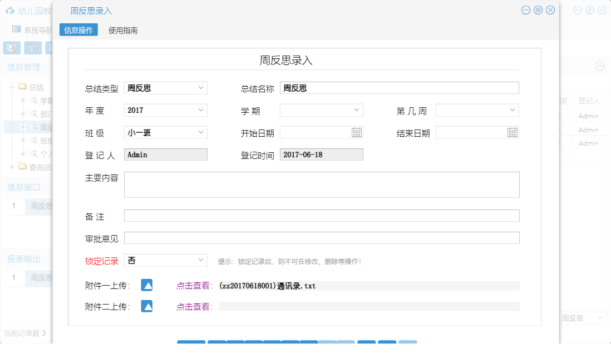
Task: Restore the 周反思录入 dialog with restore icon
Action: click(x=538, y=10)
